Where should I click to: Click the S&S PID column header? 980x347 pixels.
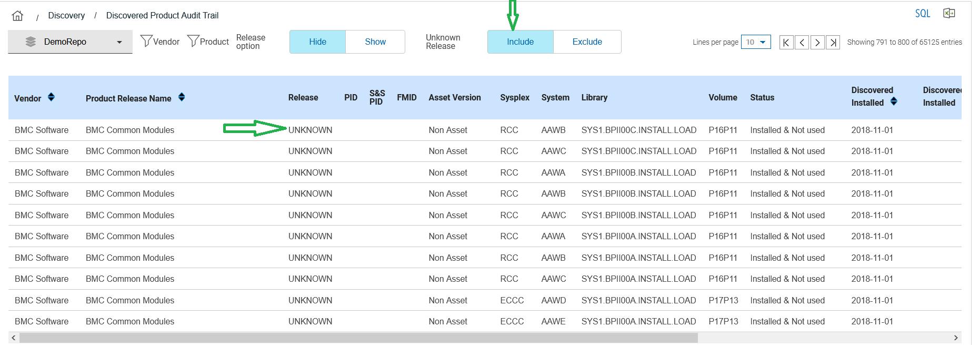(x=377, y=97)
